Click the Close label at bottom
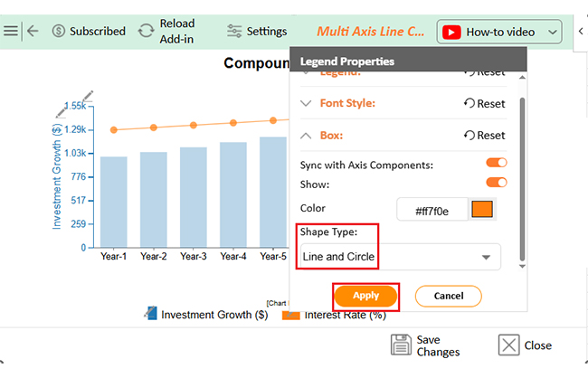 tap(537, 345)
